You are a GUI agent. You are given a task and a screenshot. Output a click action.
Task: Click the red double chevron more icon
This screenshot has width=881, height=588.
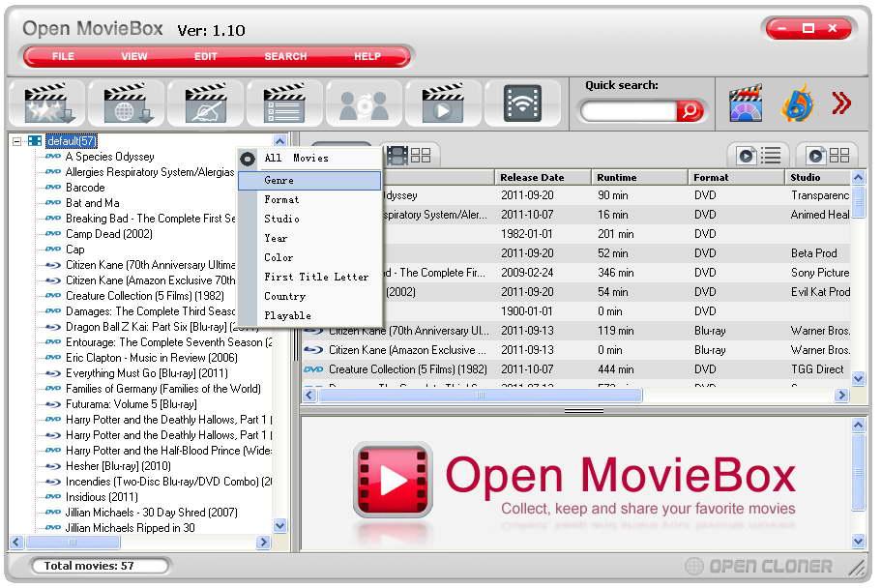coord(841,103)
